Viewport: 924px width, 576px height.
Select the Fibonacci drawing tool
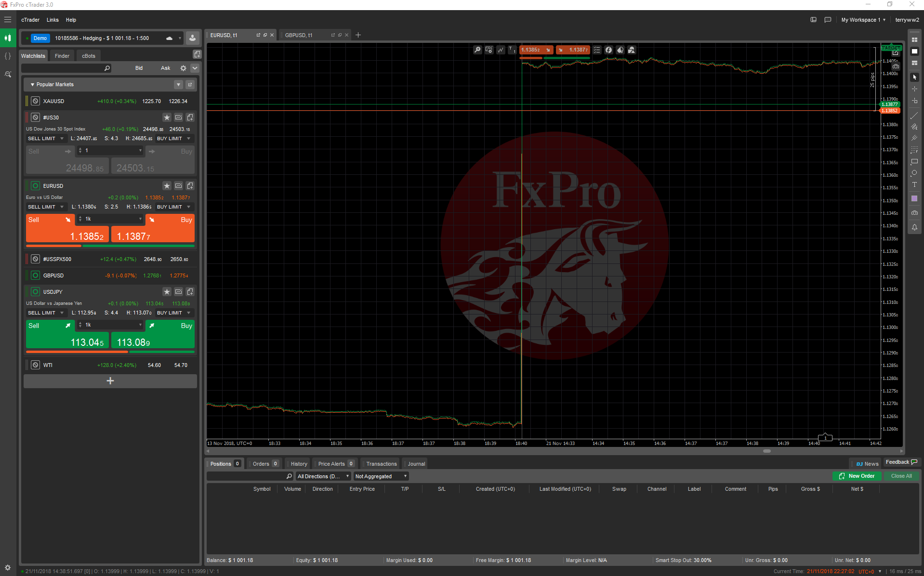914,150
